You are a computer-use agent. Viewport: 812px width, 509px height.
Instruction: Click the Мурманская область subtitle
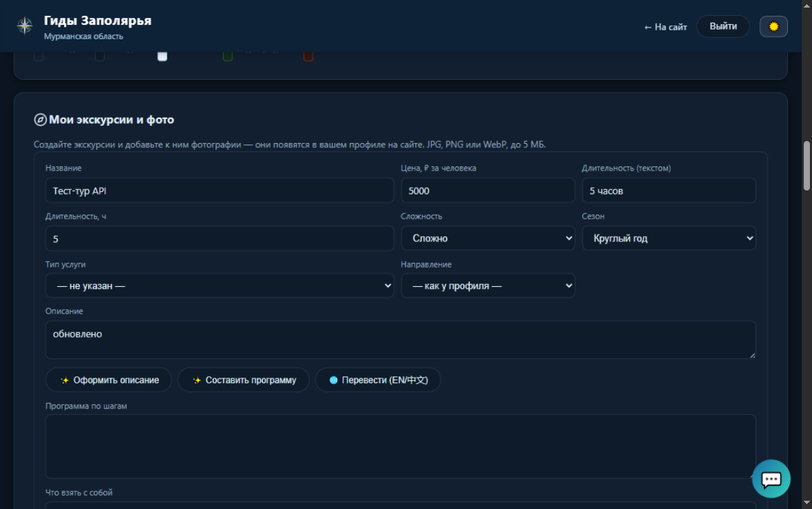83,36
